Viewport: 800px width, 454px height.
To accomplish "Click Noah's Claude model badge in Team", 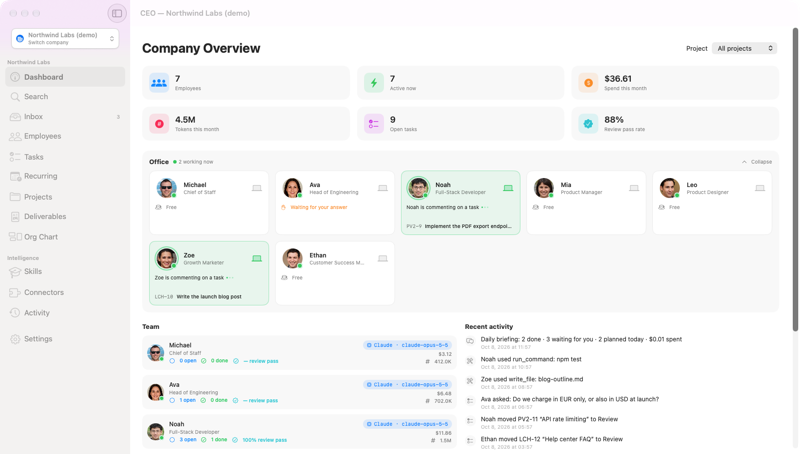I will [407, 424].
